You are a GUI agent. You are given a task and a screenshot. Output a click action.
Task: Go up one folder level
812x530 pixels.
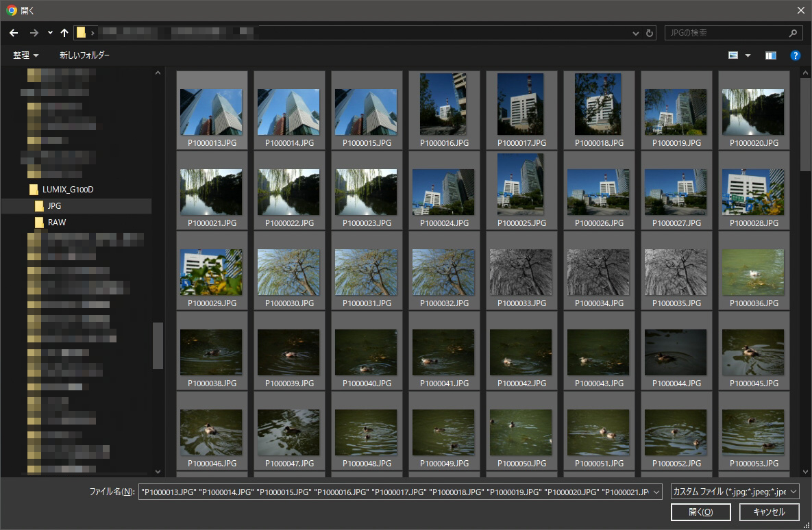[64, 33]
